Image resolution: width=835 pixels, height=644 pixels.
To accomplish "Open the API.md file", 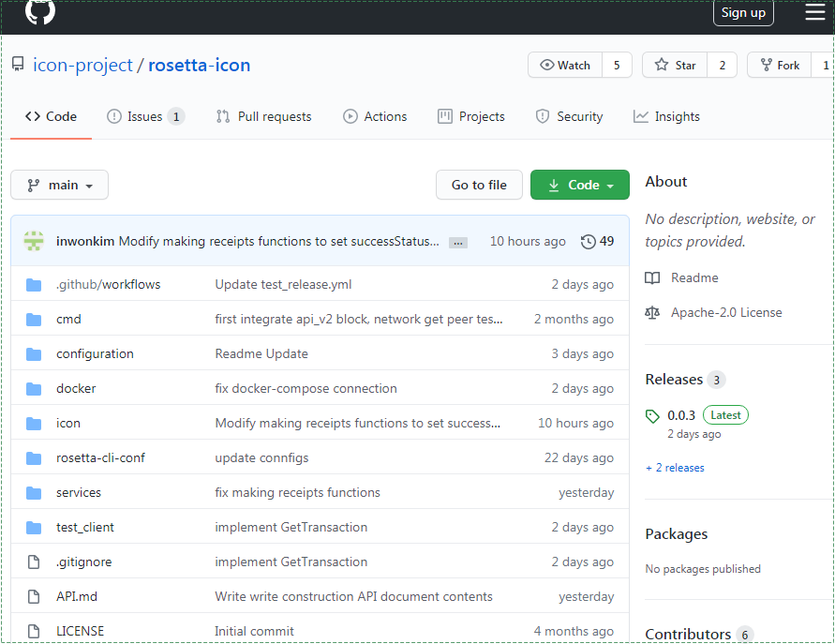I will tap(77, 596).
